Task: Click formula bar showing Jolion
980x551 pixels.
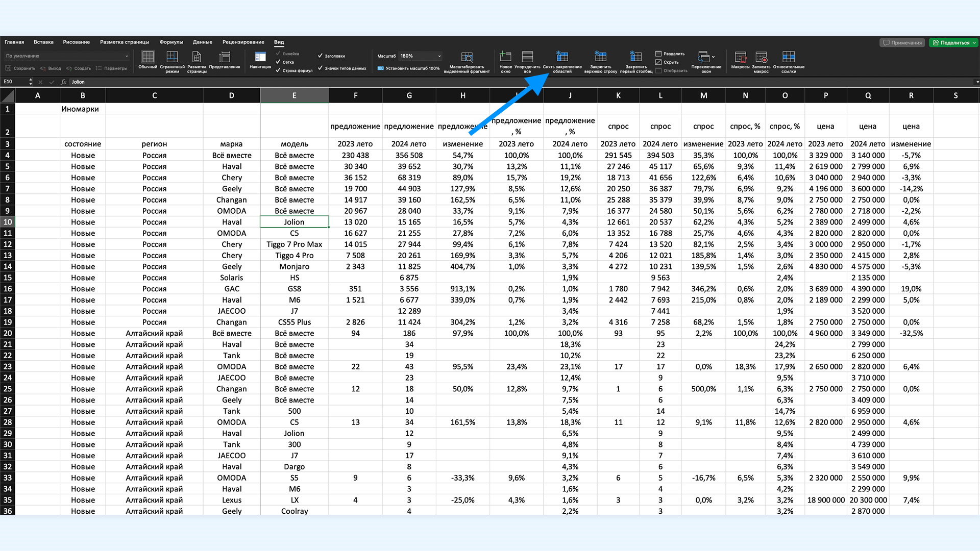Action: tap(521, 82)
